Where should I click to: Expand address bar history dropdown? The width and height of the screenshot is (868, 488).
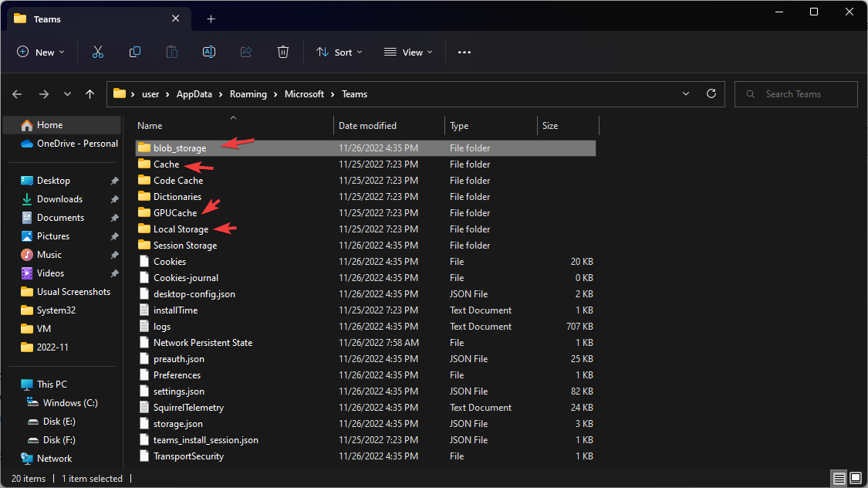pos(686,93)
